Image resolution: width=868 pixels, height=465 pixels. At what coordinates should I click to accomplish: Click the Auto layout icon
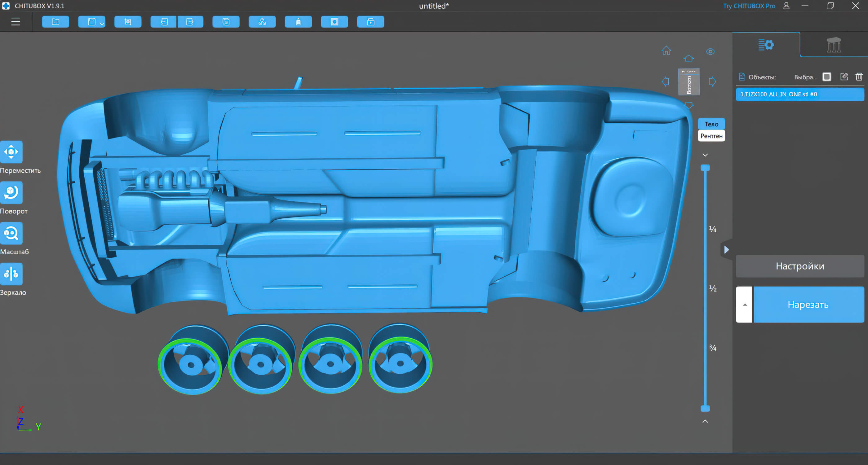point(262,22)
